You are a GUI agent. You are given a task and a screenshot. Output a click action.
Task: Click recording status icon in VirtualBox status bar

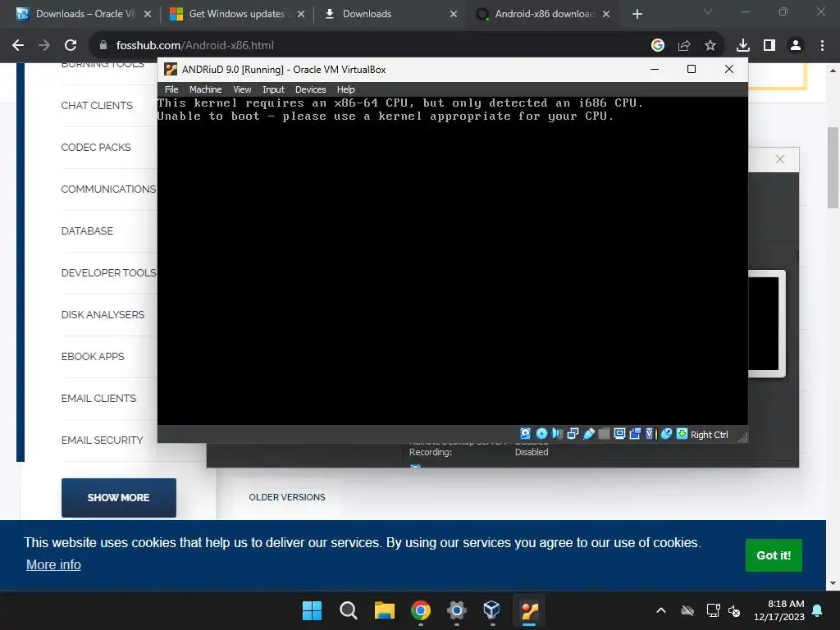pyautogui.click(x=635, y=434)
